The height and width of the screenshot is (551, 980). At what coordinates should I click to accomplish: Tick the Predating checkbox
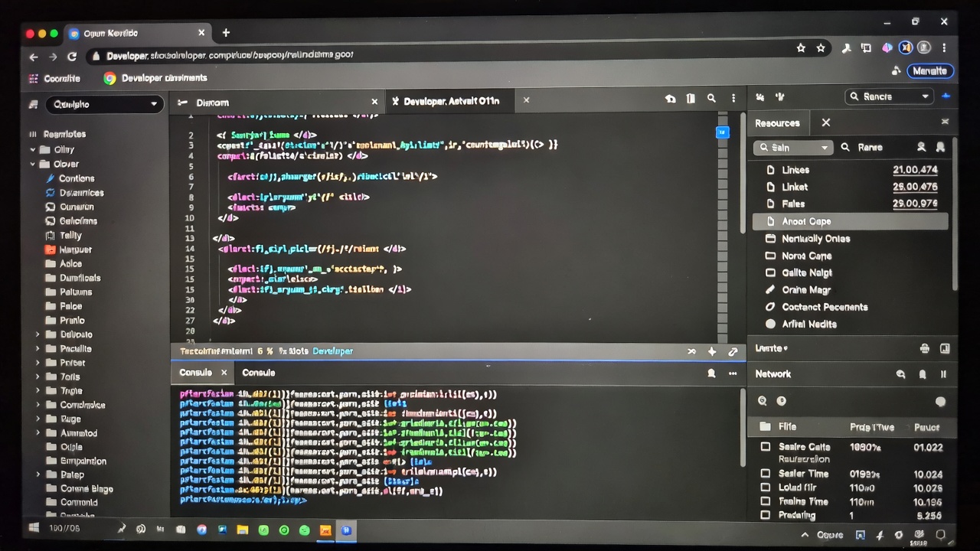[x=765, y=515]
